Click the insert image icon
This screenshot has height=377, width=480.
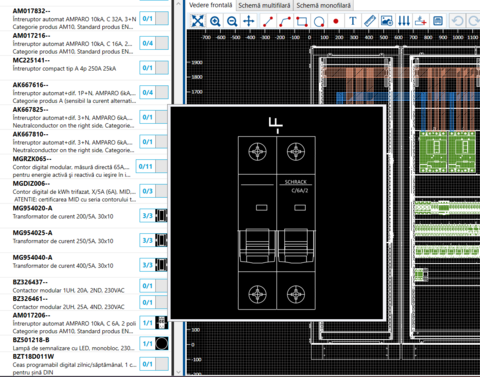[x=387, y=21]
